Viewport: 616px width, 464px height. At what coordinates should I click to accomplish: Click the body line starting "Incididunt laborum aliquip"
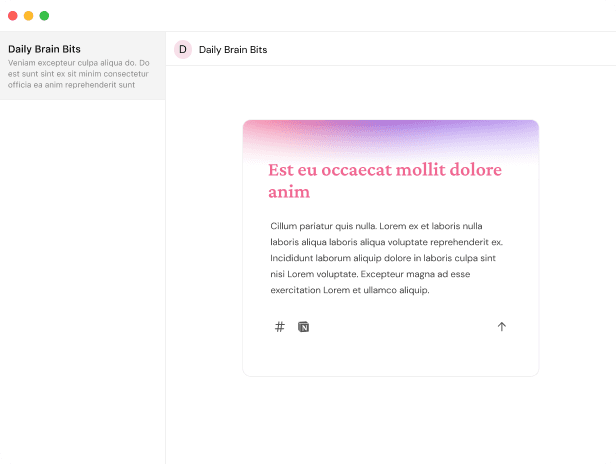coord(385,258)
